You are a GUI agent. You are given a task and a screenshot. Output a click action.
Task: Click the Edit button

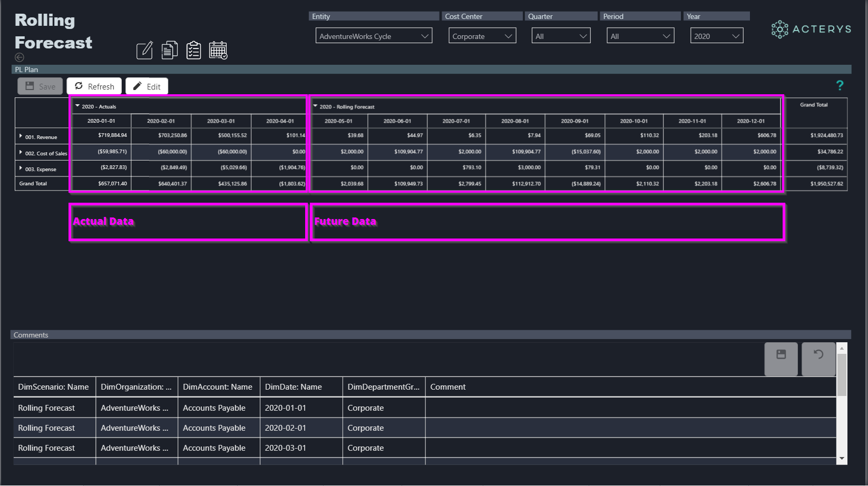pyautogui.click(x=147, y=86)
